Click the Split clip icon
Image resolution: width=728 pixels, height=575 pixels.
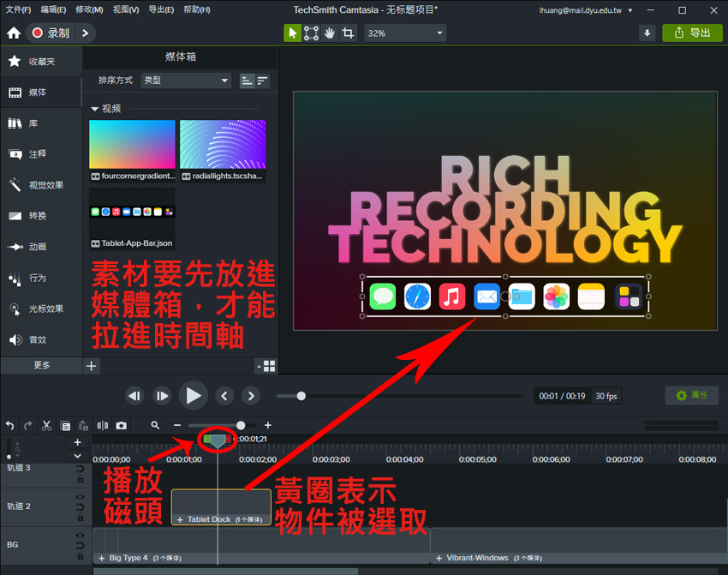103,425
